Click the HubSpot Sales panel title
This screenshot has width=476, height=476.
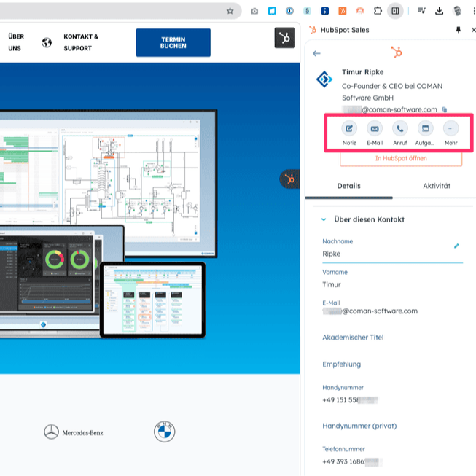345,30
